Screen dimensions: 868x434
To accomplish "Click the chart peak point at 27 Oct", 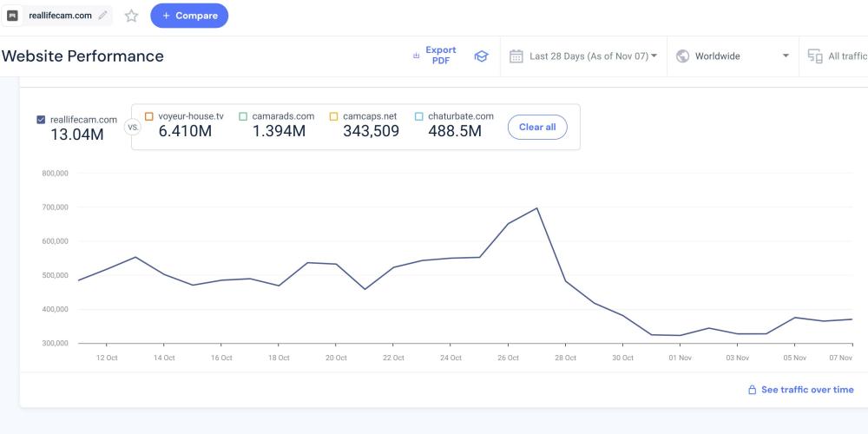I will click(537, 208).
